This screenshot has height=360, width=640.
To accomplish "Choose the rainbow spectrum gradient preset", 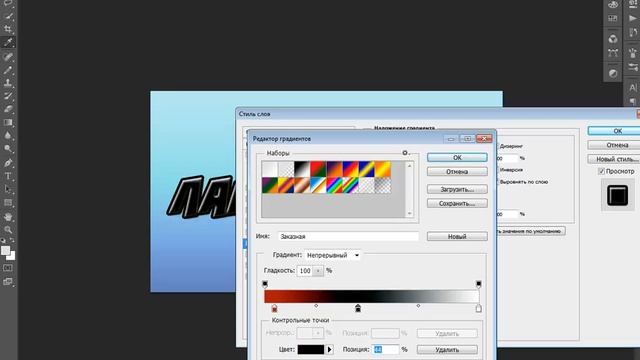I will 334,186.
